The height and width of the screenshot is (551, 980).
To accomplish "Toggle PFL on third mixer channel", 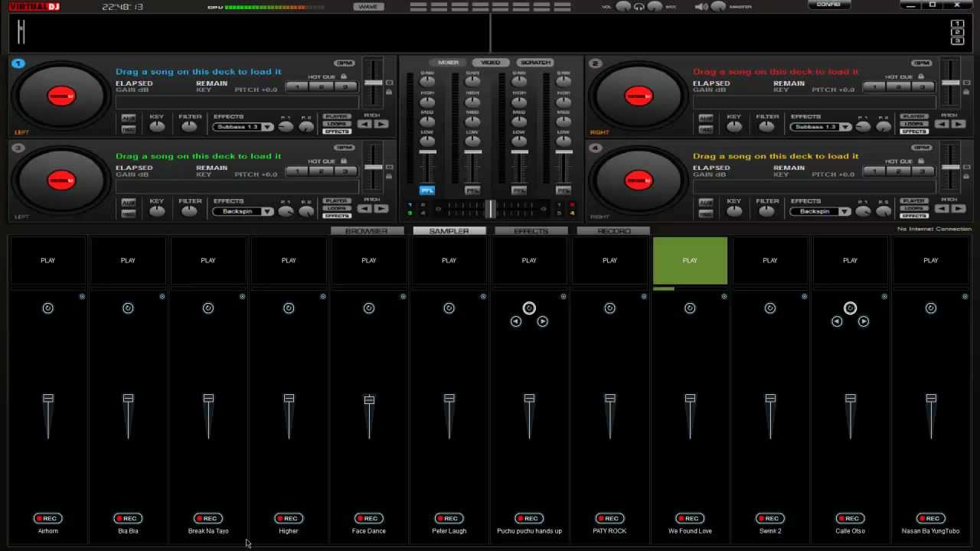I will (519, 190).
